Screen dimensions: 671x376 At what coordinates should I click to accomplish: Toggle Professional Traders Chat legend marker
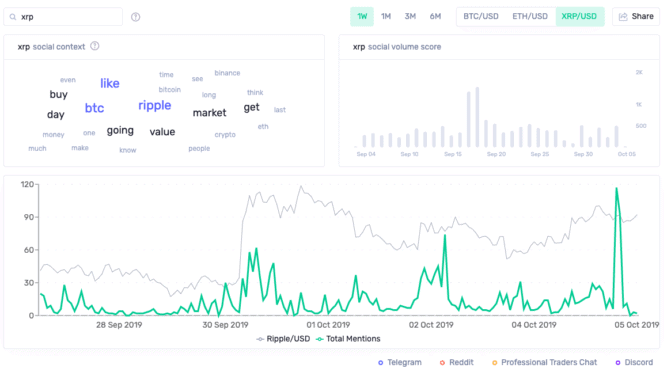494,363
